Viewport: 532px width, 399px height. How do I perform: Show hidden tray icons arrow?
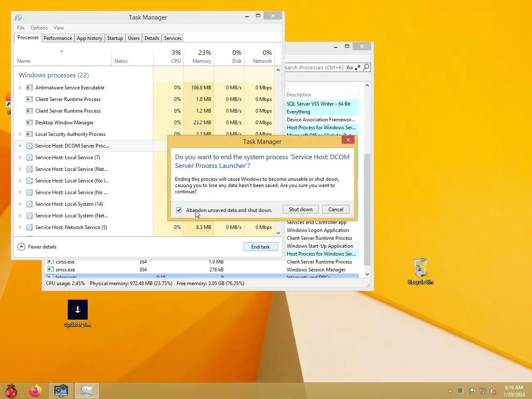[x=450, y=391]
